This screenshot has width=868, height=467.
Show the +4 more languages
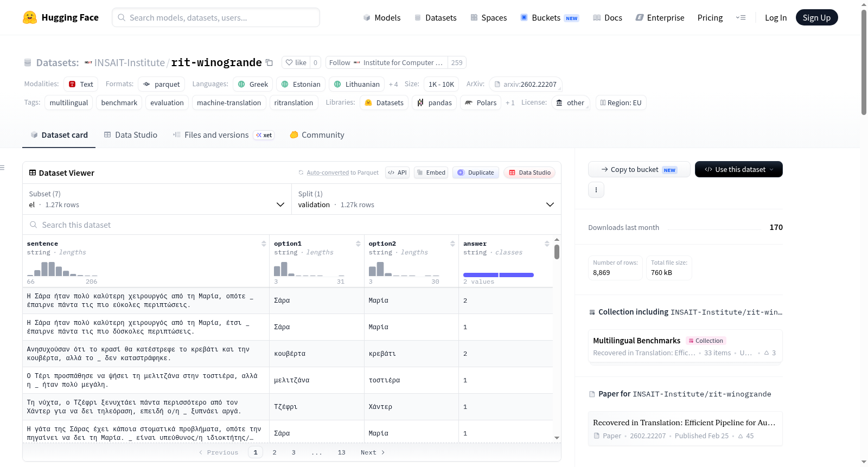click(393, 84)
